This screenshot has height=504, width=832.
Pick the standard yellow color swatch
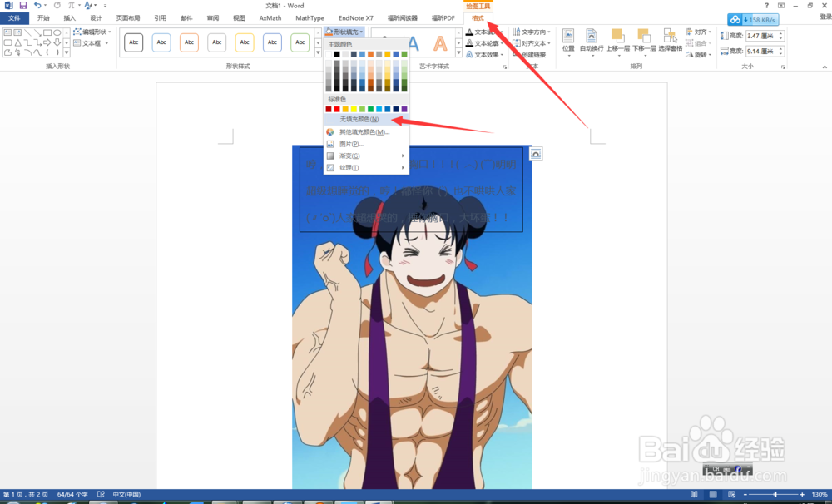coord(354,109)
